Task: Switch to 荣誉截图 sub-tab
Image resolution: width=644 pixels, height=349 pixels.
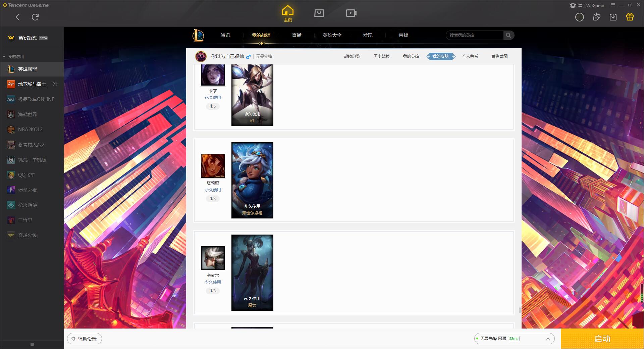Action: pyautogui.click(x=499, y=56)
